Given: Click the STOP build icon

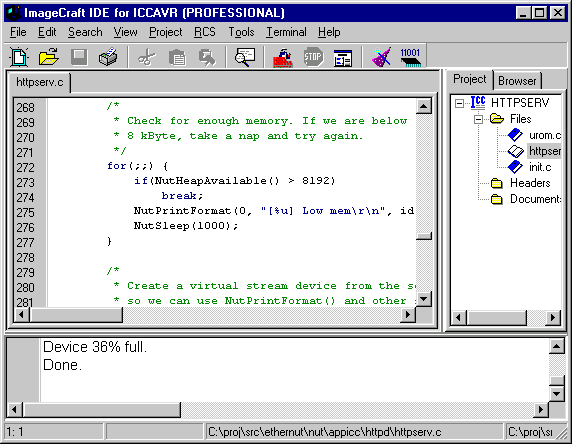Looking at the screenshot, I should tap(313, 57).
